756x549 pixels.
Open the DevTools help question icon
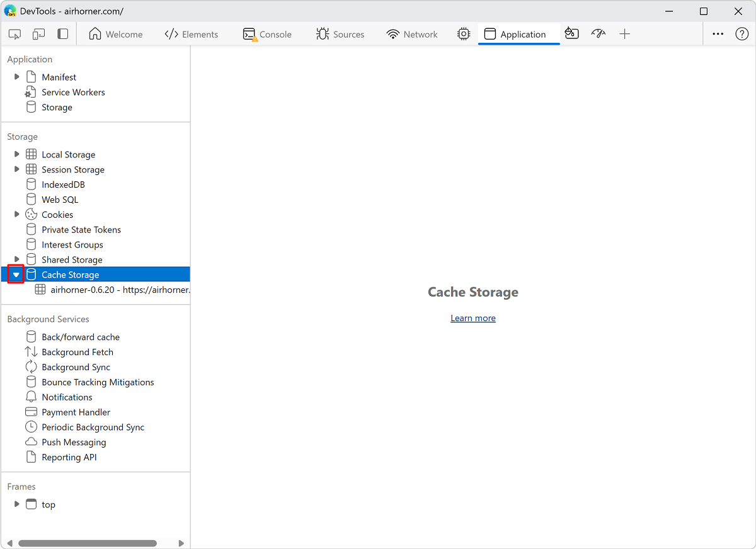742,34
